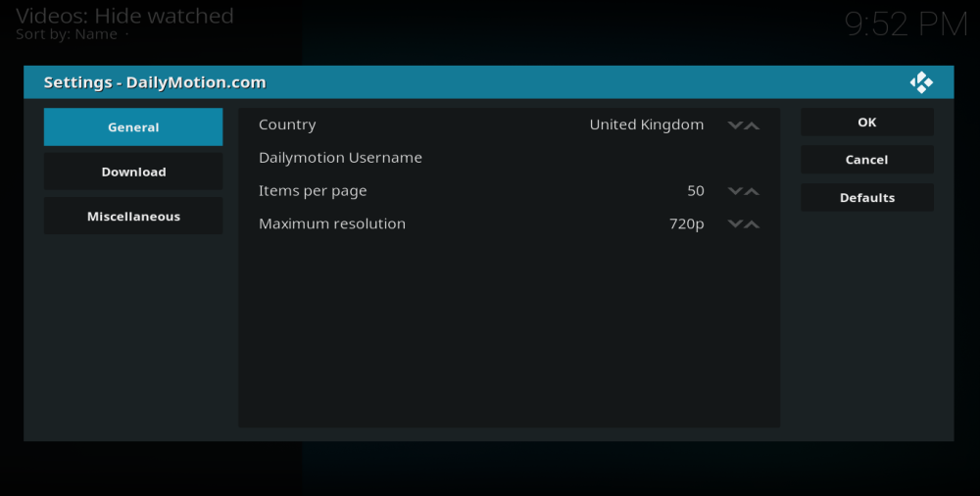Screen dimensions: 980x496
Task: Select the Maximum resolution setting row
Action: [509, 223]
